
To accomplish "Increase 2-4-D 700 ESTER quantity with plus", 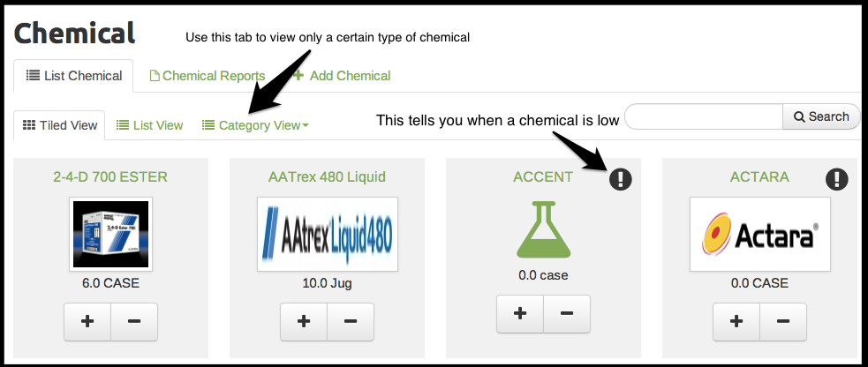I will tap(87, 322).
